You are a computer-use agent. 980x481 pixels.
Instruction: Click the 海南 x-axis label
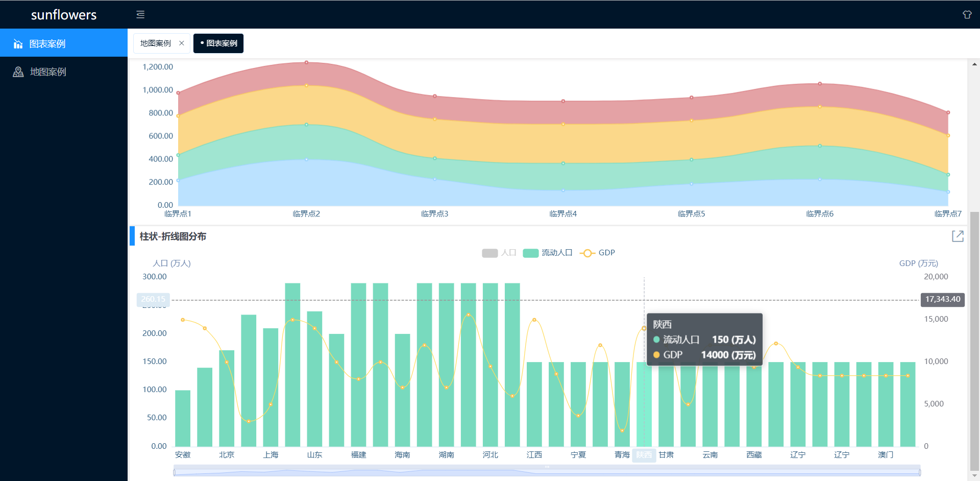(402, 454)
